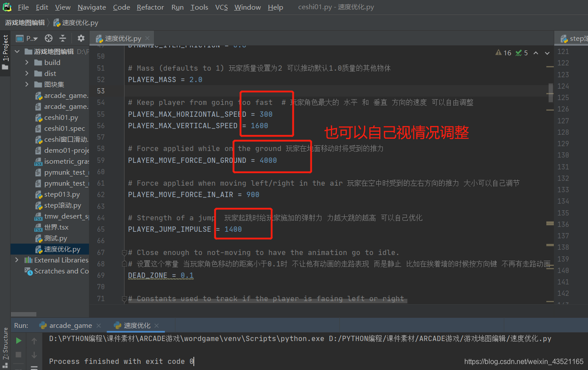Click value 1400 of PLAYER_JUMP_IMPULSE
This screenshot has height=370, width=588.
(233, 229)
